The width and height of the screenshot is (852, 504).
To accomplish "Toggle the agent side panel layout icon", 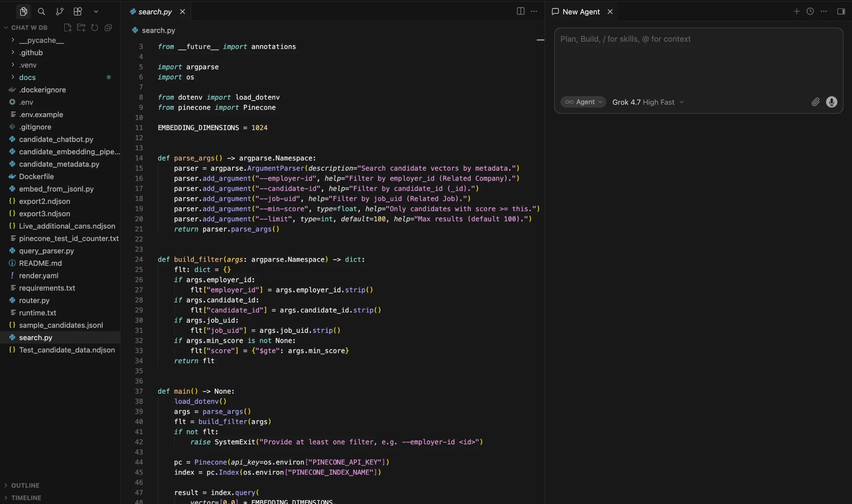I will click(841, 11).
